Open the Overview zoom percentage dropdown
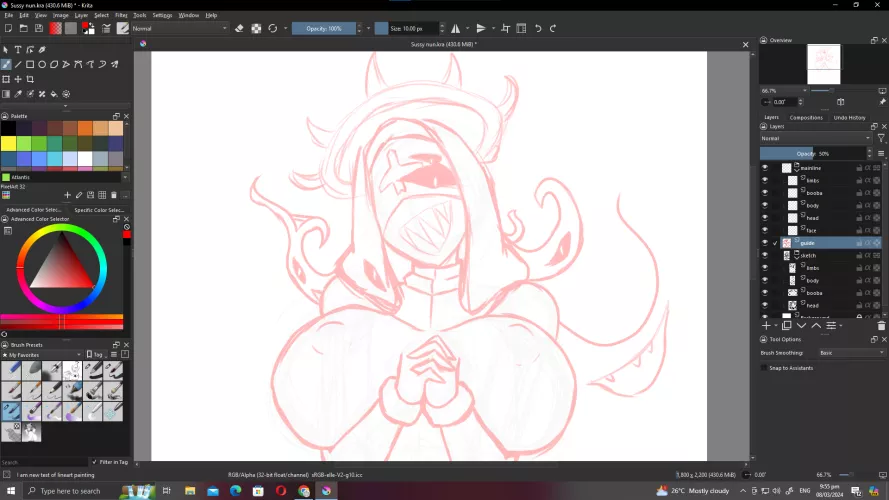Image resolution: width=889 pixels, height=500 pixels. click(785, 91)
